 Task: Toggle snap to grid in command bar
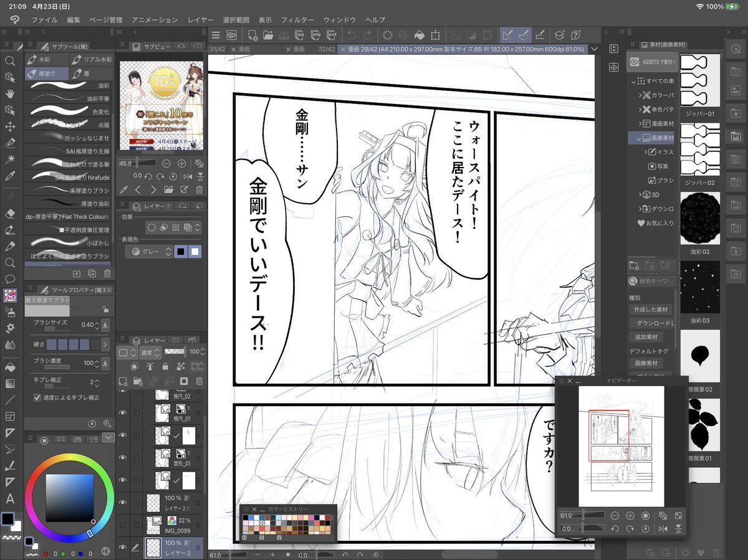pyautogui.click(x=540, y=35)
